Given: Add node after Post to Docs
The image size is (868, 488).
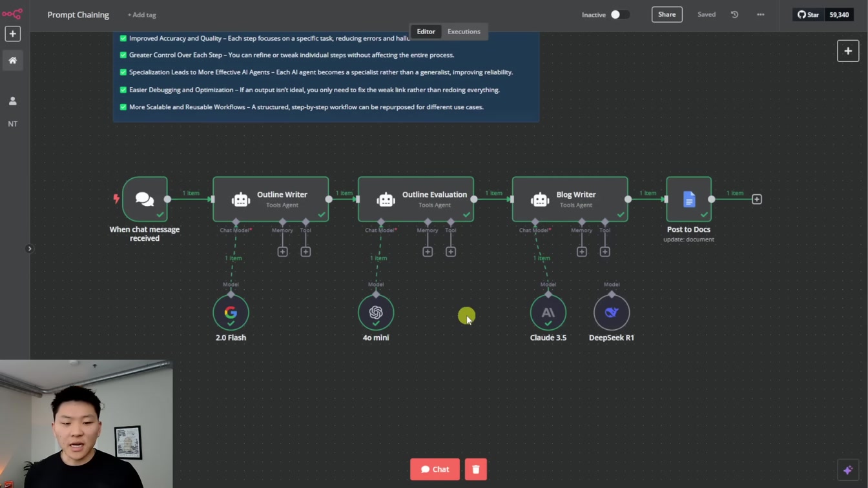Looking at the screenshot, I should pyautogui.click(x=757, y=199).
